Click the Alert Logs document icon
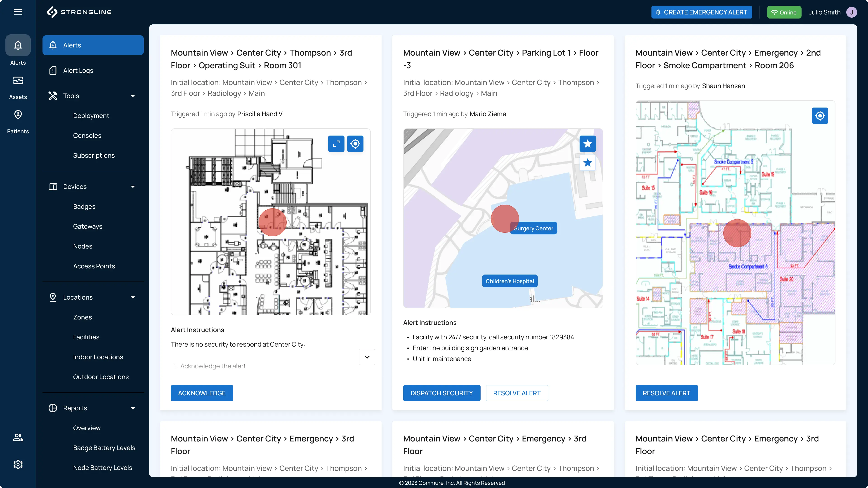 coord(53,70)
